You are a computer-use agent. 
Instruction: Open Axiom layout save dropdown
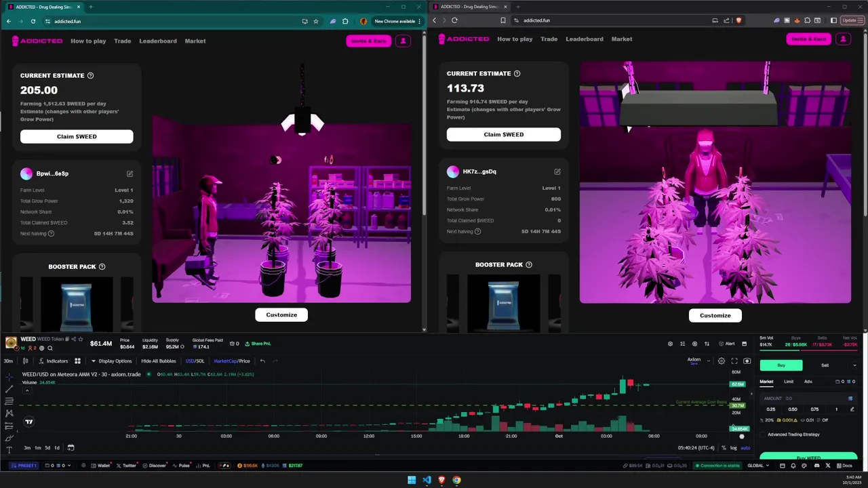click(709, 361)
